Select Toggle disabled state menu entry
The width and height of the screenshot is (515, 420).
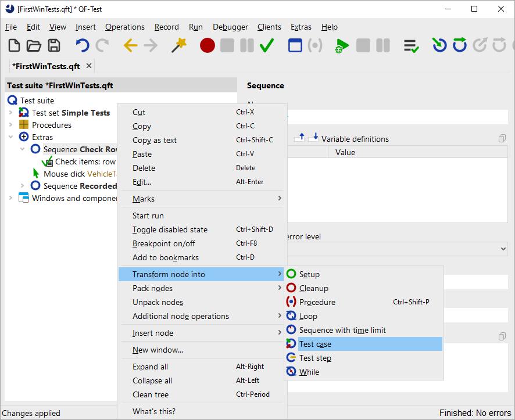point(170,229)
